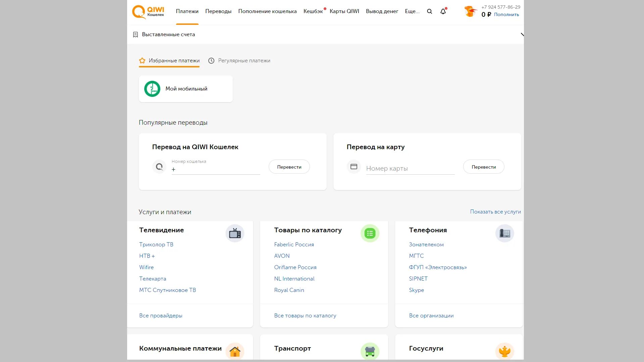The height and width of the screenshot is (362, 644).
Task: Click the Госуслуги emblem icon
Action: [504, 351]
